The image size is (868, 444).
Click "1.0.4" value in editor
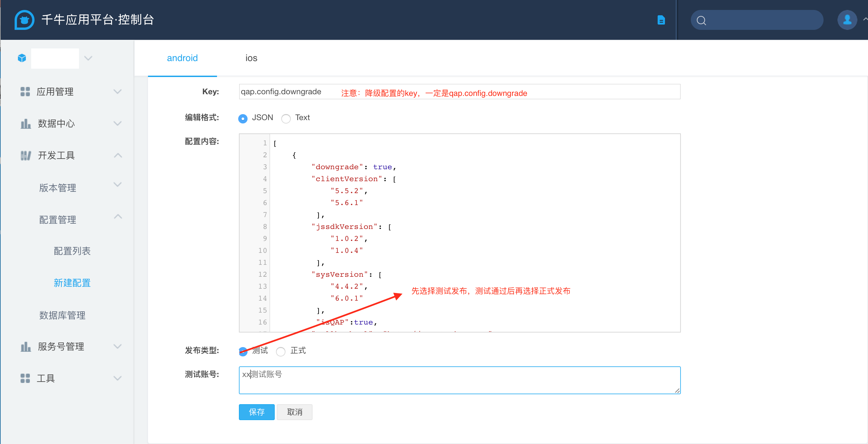tap(346, 251)
